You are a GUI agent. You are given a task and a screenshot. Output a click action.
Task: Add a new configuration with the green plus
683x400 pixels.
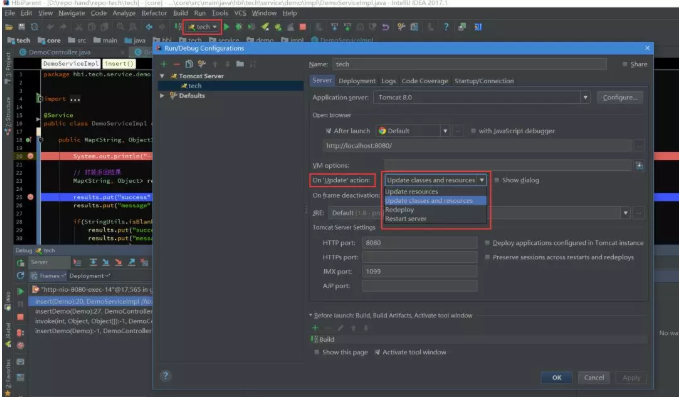(x=164, y=64)
